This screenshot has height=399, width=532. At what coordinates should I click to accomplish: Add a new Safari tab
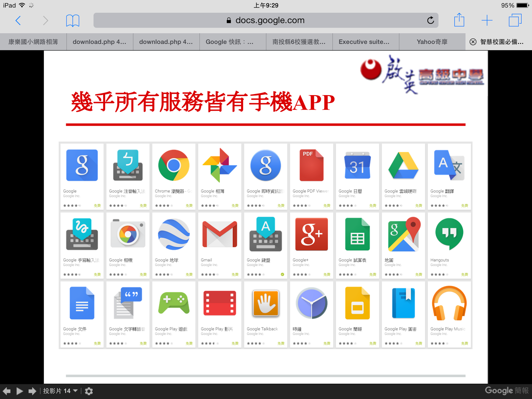[x=487, y=20]
